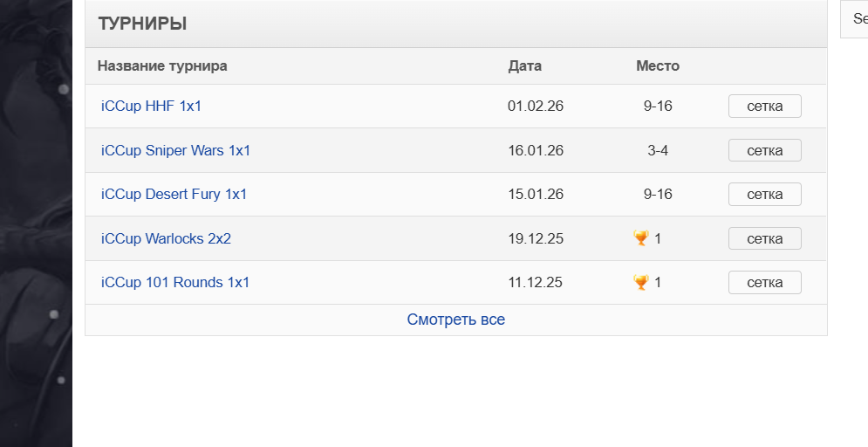The image size is (868, 447).
Task: Click the trophy icon in the 101 Rounds row
Action: click(x=641, y=282)
